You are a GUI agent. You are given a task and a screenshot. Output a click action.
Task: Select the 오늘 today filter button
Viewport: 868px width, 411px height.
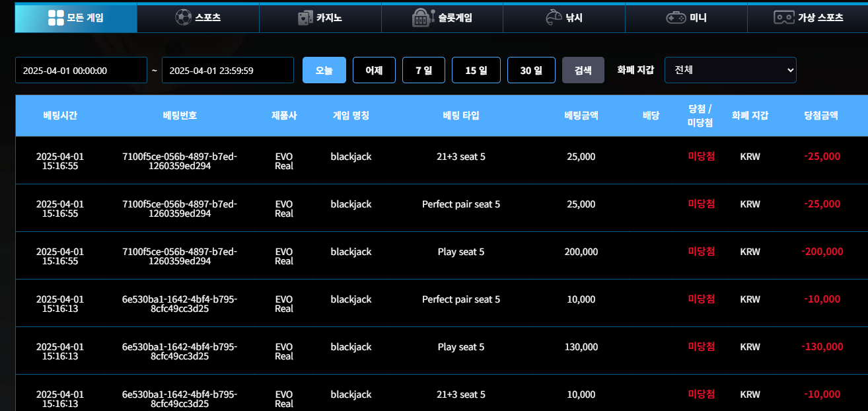coord(324,70)
